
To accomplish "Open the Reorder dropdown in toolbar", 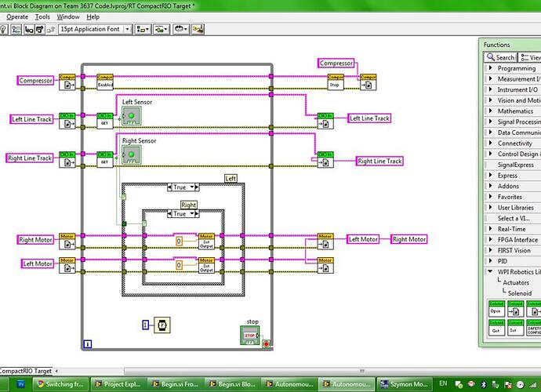I will pyautogui.click(x=180, y=29).
